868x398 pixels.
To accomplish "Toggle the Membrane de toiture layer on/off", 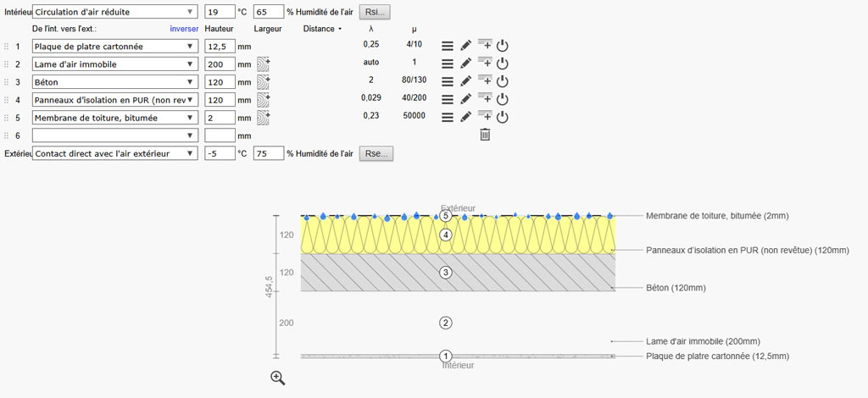I will coord(502,117).
